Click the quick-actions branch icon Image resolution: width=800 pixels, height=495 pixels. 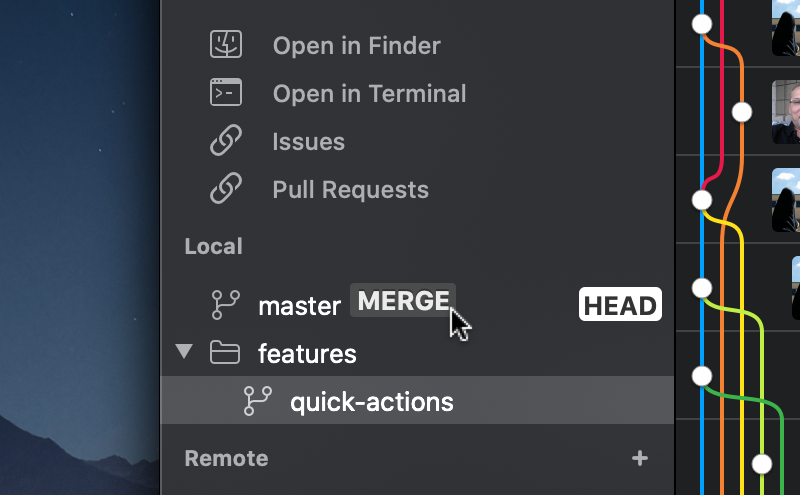click(258, 402)
